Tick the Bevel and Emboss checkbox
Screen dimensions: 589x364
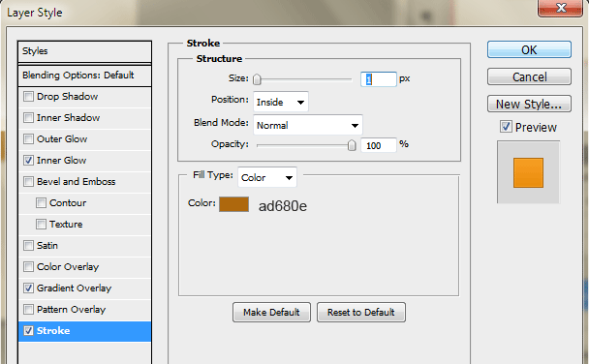(x=28, y=182)
